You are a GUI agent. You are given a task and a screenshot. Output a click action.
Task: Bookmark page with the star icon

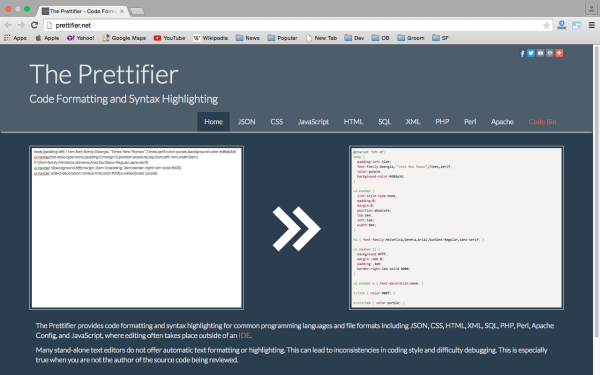[x=546, y=25]
